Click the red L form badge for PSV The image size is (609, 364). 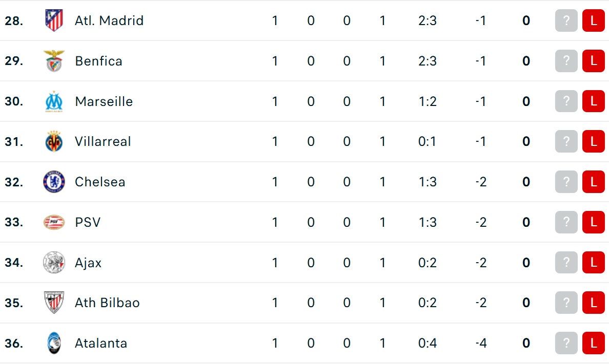pos(594,222)
